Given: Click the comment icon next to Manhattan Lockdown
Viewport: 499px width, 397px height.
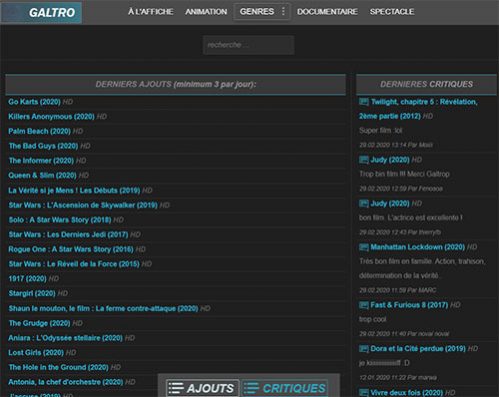Looking at the screenshot, I should click(363, 247).
